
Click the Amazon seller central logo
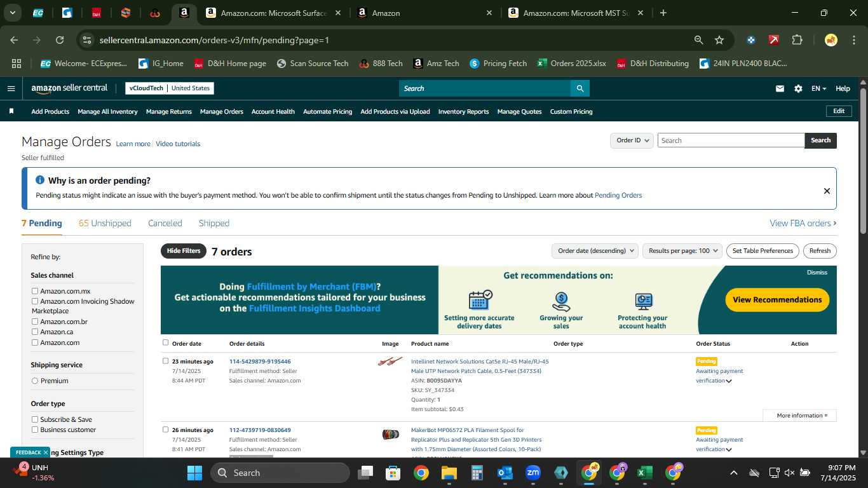coord(69,88)
